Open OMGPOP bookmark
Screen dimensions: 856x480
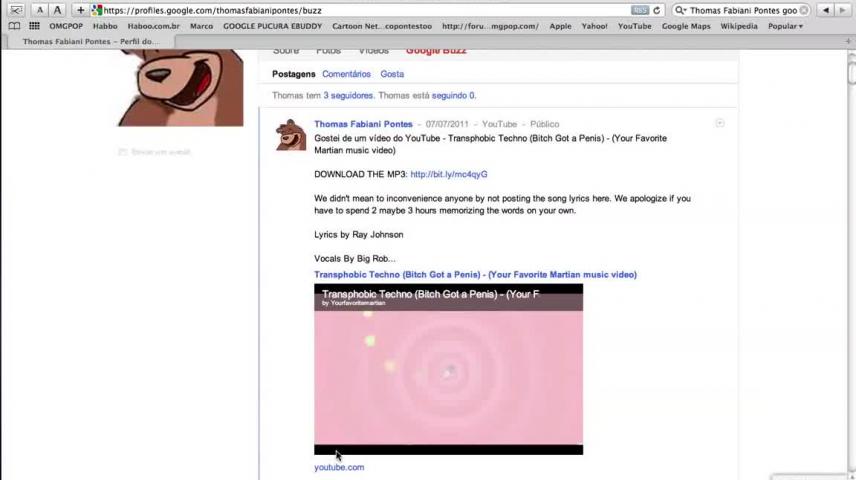point(66,26)
